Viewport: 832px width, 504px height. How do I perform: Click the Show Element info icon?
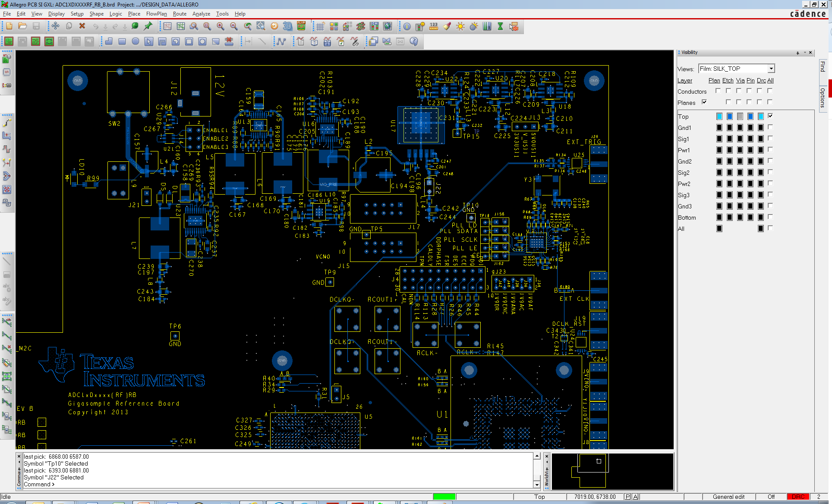point(407,26)
